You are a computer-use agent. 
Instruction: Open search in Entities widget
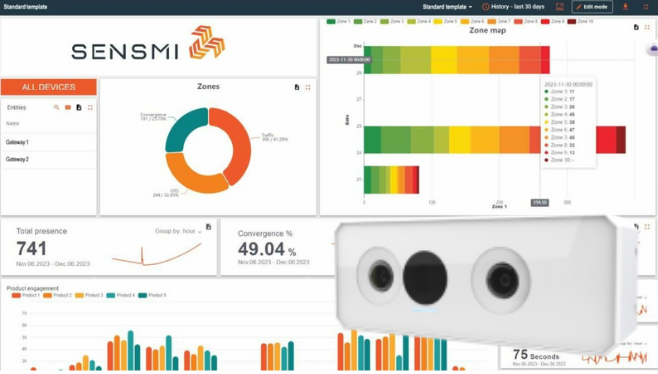[x=57, y=107]
